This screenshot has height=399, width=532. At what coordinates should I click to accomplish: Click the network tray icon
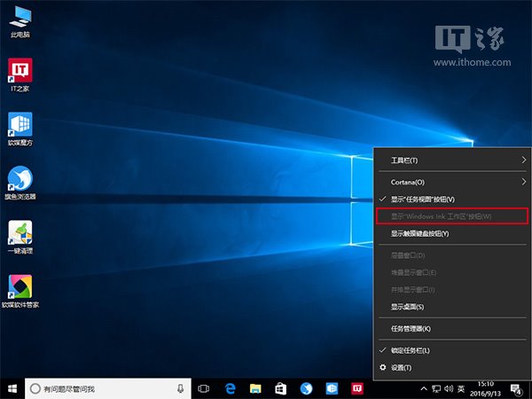click(x=436, y=389)
